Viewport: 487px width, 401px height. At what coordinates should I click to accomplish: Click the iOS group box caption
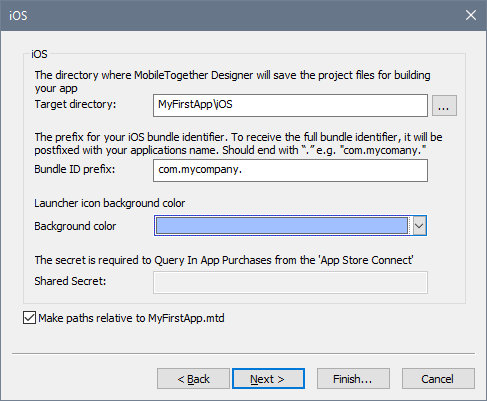(39, 54)
